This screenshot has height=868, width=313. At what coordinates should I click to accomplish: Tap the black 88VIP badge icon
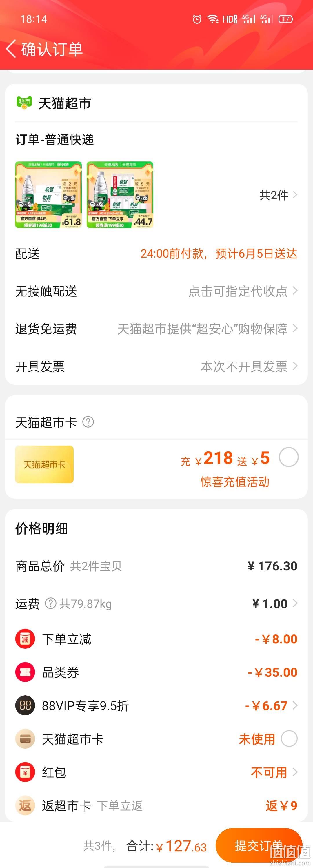click(25, 705)
